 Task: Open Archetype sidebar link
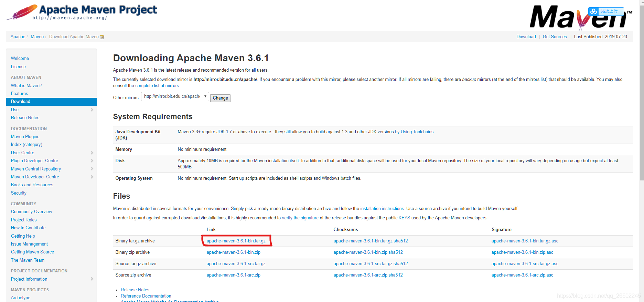tap(21, 298)
